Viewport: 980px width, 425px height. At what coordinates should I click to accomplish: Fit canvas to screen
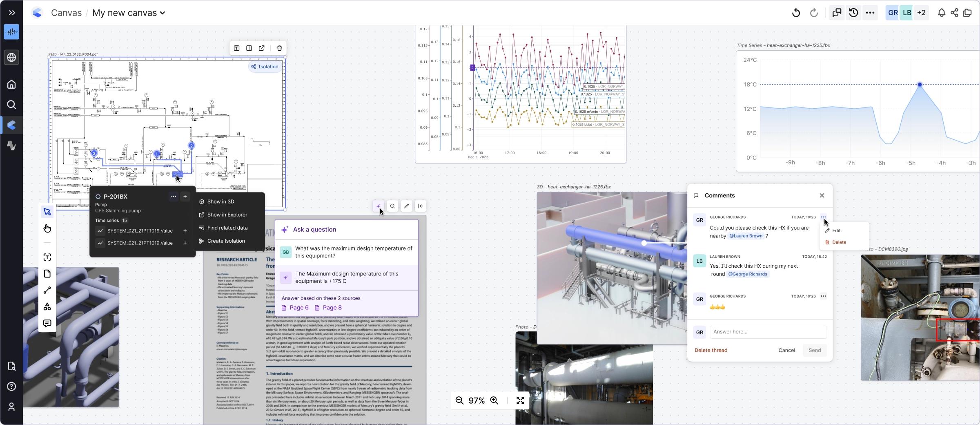coord(520,400)
